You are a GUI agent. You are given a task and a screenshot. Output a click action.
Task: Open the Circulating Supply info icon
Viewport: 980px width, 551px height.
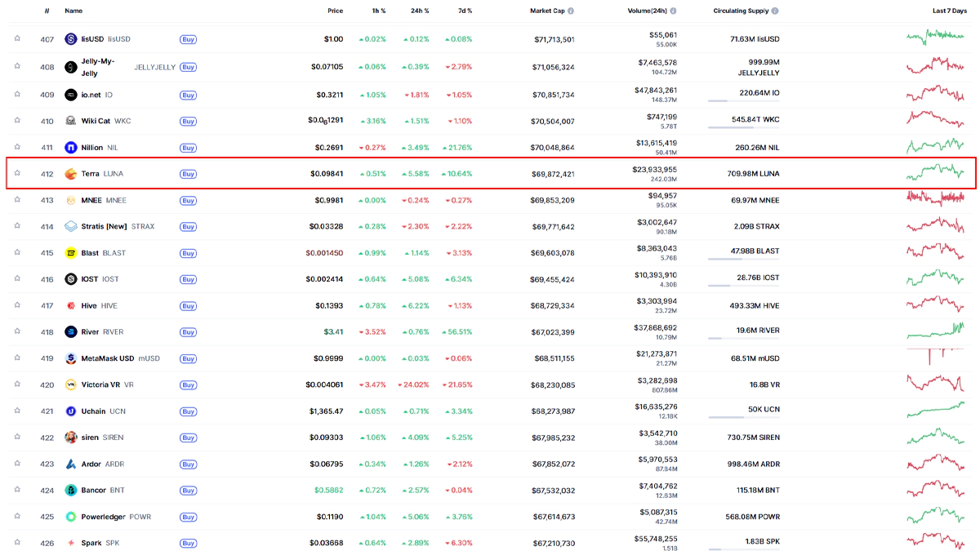click(x=775, y=11)
